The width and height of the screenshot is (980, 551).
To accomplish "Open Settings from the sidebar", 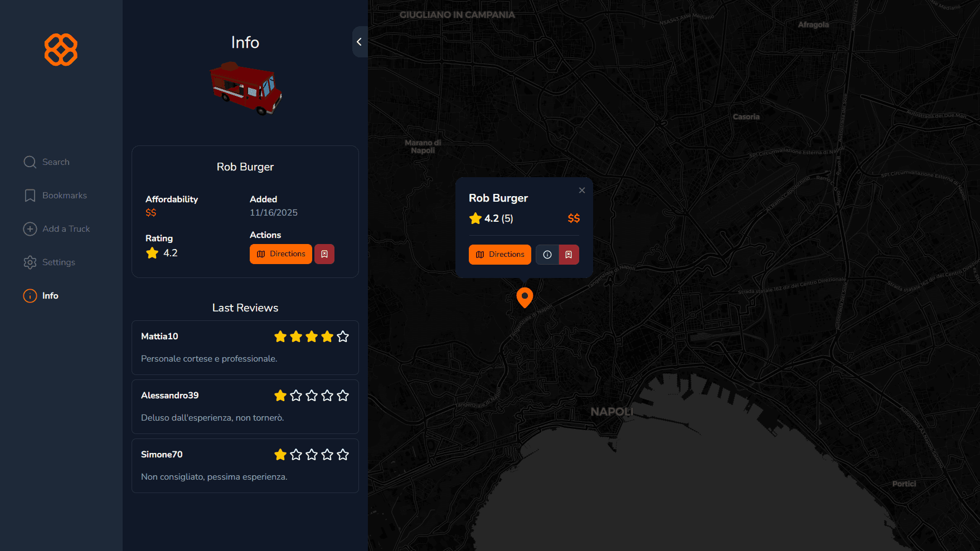I will (x=49, y=262).
